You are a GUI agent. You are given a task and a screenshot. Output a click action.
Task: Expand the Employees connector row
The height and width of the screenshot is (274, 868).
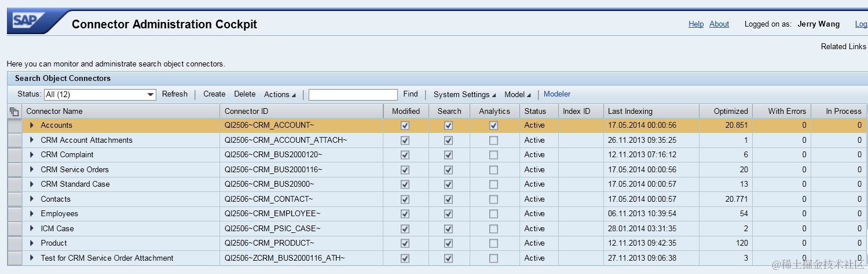click(32, 214)
